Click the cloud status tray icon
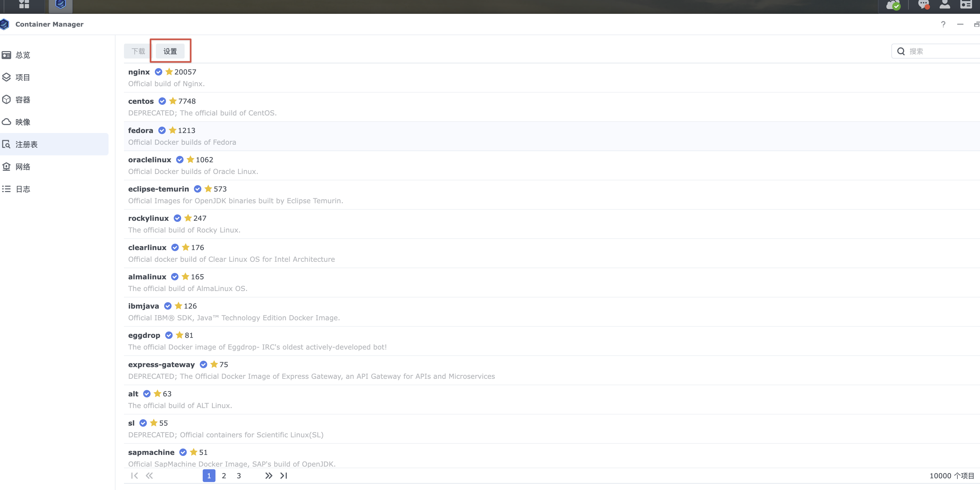 [x=893, y=5]
